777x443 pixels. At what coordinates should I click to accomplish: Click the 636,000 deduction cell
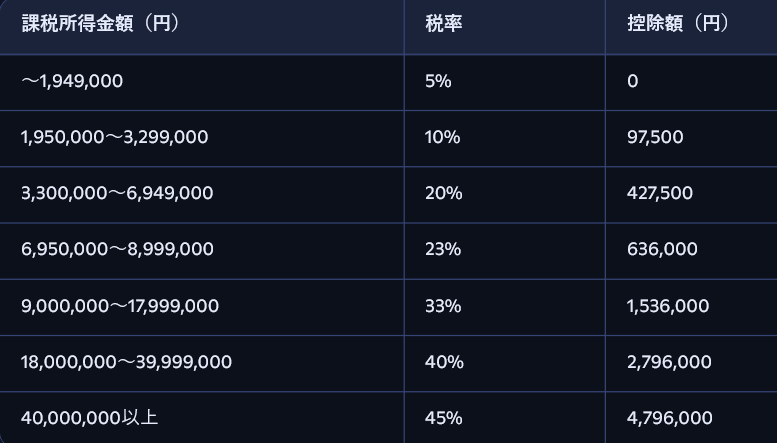tap(662, 249)
